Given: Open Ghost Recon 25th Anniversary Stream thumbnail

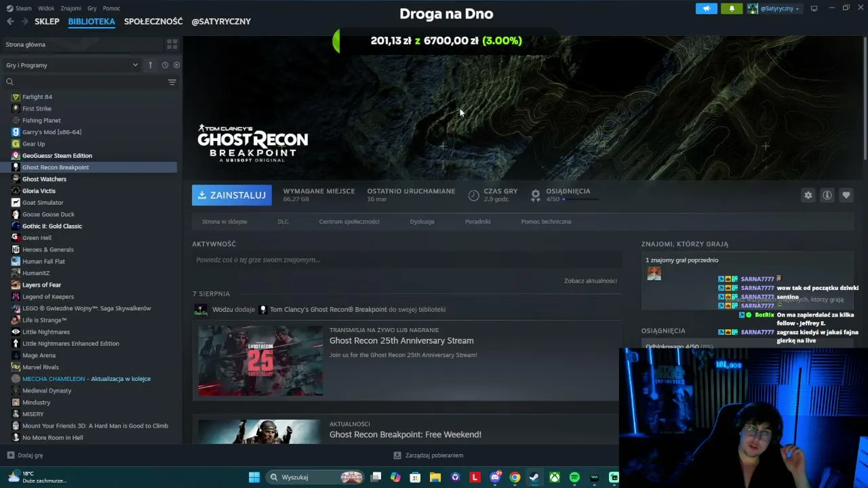Looking at the screenshot, I should [260, 361].
